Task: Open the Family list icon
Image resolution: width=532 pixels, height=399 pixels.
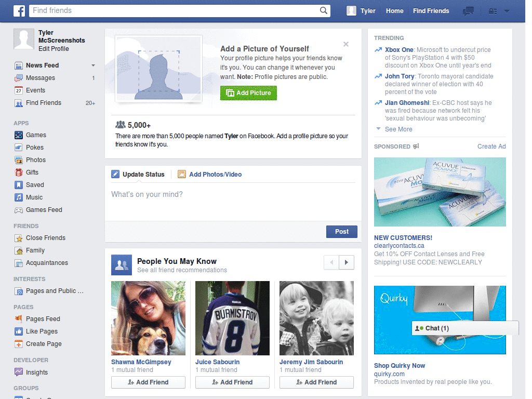Action: [19, 251]
